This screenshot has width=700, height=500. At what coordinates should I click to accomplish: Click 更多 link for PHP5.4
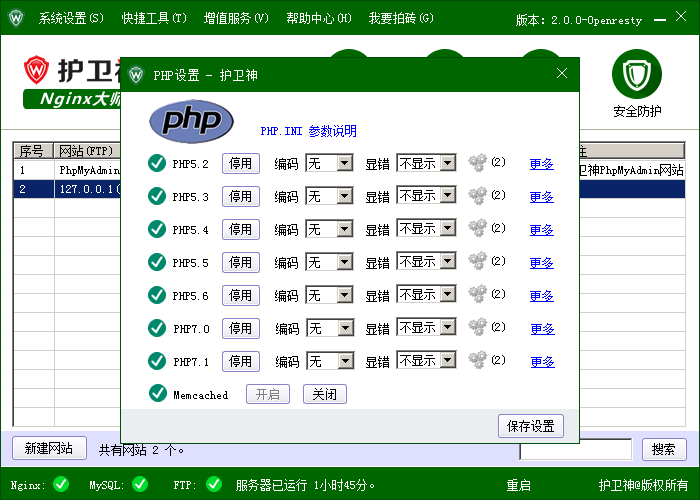click(542, 230)
